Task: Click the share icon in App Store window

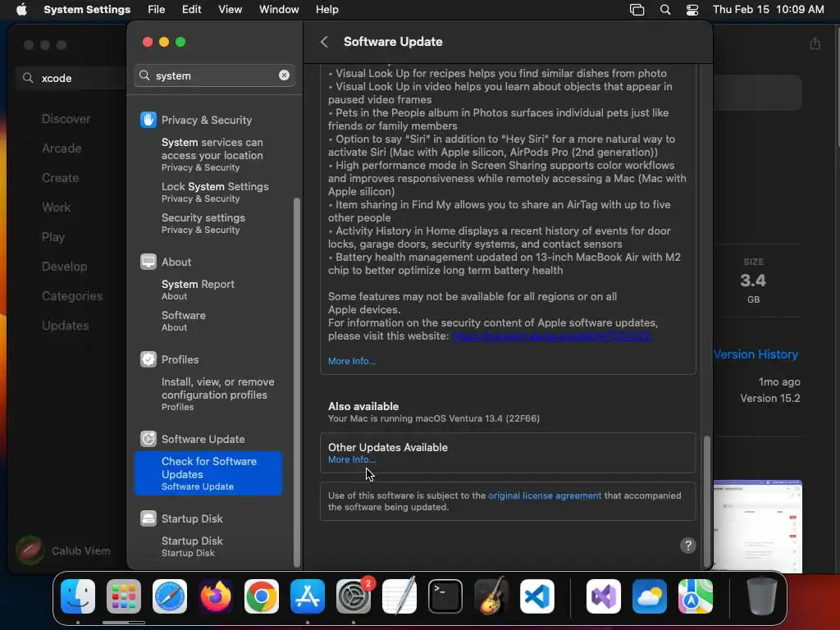Action: click(815, 43)
